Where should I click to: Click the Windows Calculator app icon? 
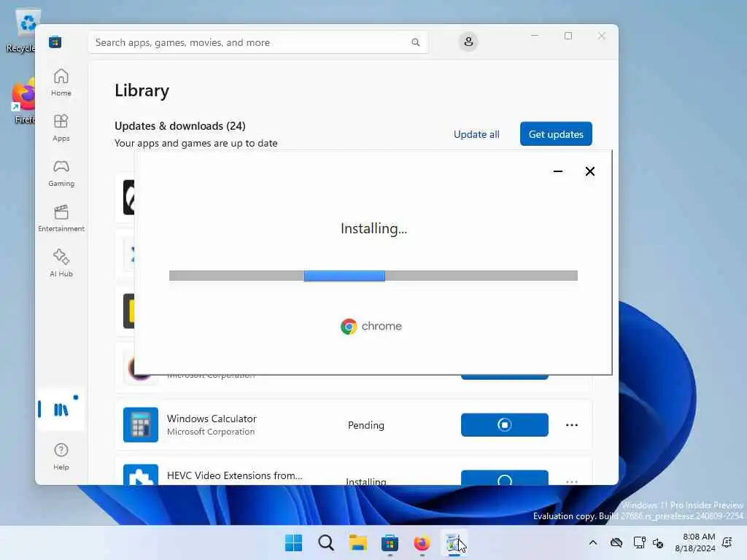(x=141, y=425)
